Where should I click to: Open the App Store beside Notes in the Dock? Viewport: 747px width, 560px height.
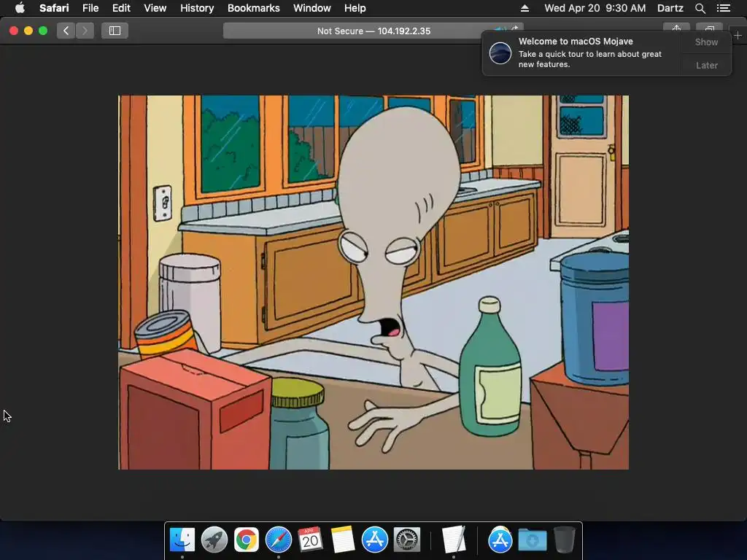click(374, 540)
